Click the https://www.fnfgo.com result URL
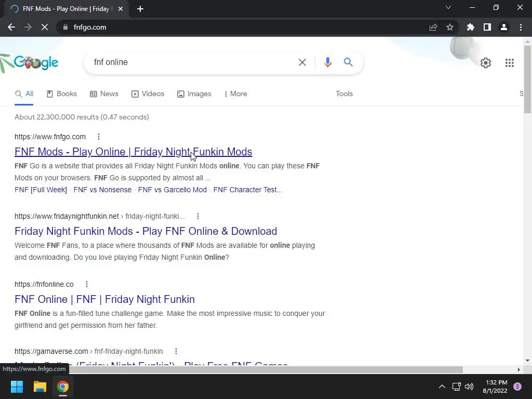 50,137
